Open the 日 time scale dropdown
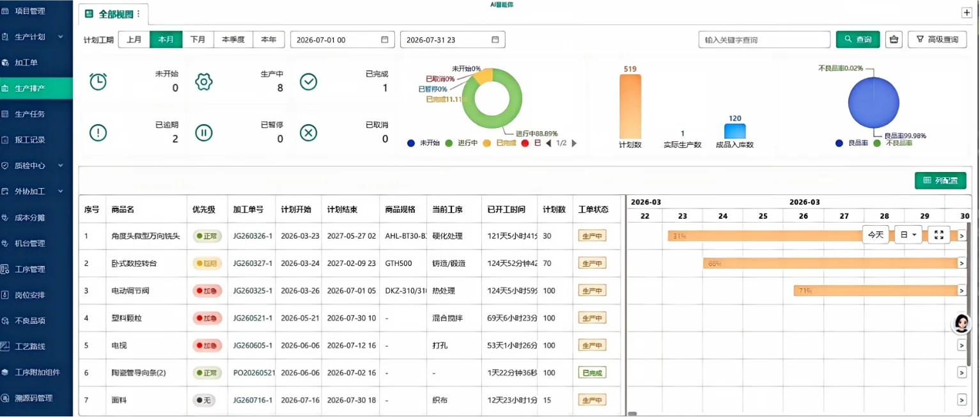Screen dimensions: 980x417 908,235
